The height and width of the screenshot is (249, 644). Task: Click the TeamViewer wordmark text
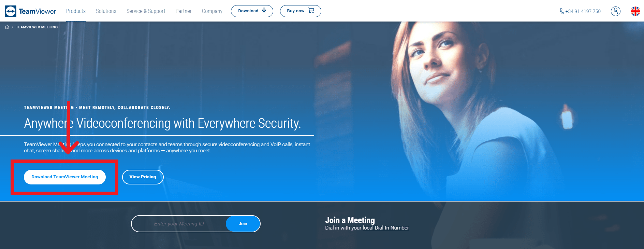click(37, 11)
